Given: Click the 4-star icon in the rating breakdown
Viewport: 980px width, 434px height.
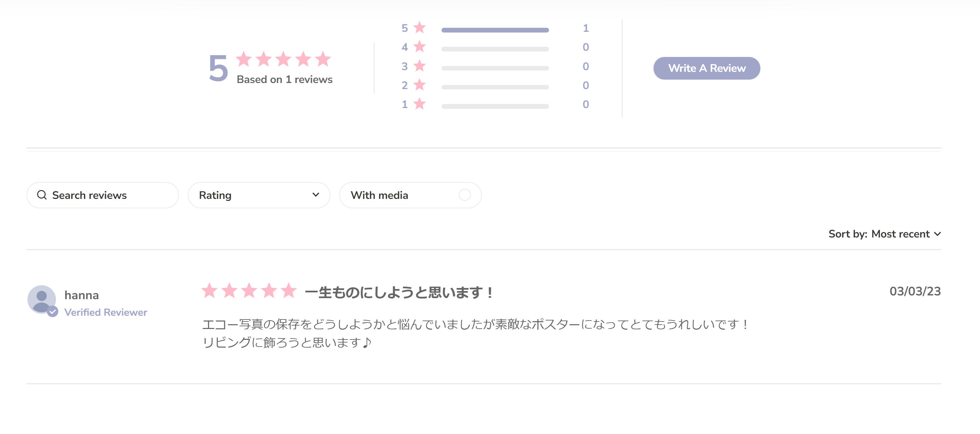Looking at the screenshot, I should 419,47.
